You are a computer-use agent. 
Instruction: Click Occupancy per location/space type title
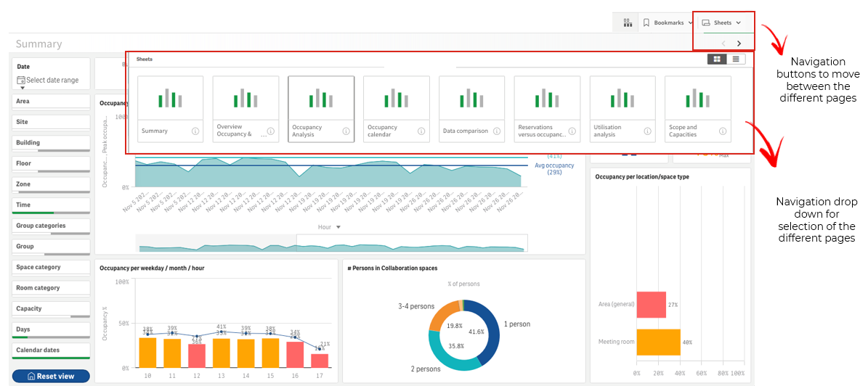tap(641, 177)
